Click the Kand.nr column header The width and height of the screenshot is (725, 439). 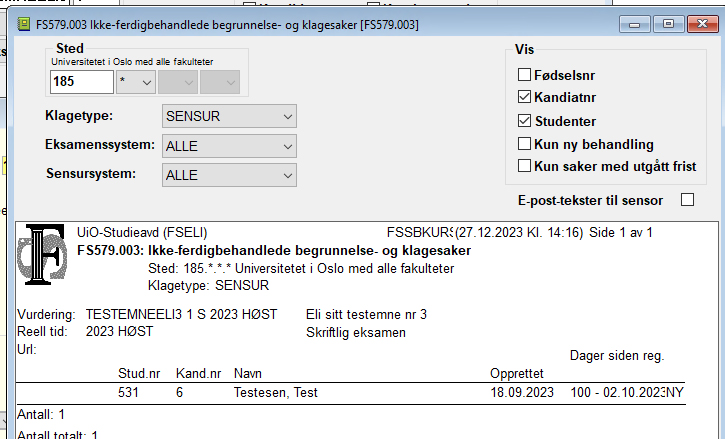tap(198, 373)
